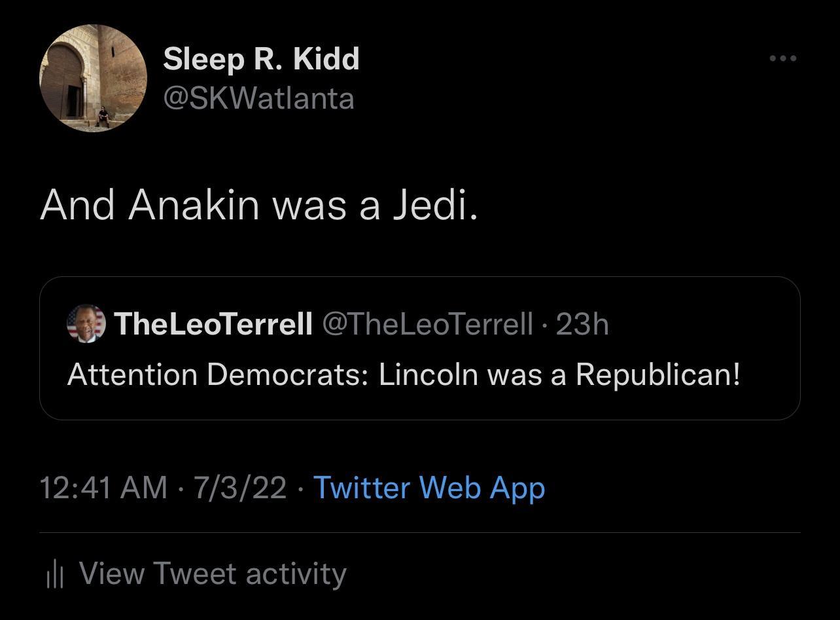Click the flag-background profile image of TheLeoTerrell
840x620 pixels.
pyautogui.click(x=84, y=323)
